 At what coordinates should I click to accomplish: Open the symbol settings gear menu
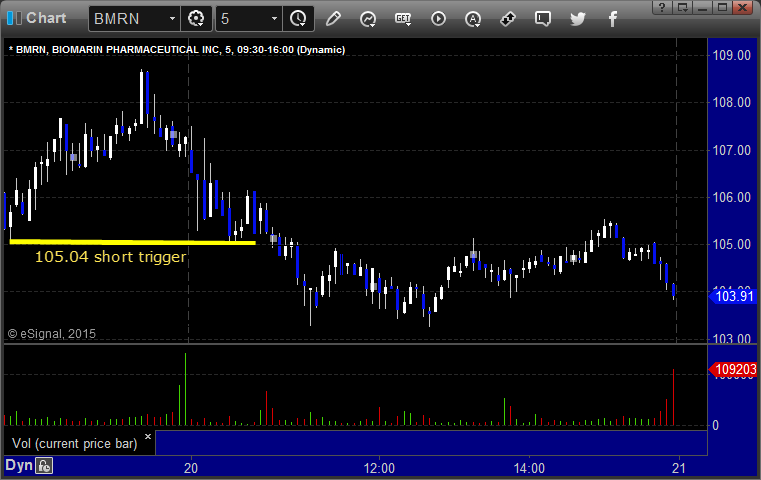pyautogui.click(x=196, y=19)
